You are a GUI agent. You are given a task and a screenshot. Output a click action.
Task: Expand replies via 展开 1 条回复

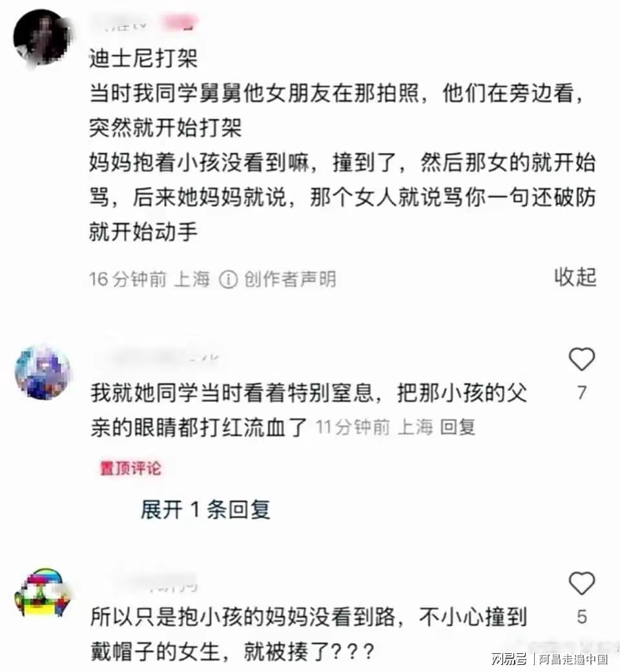pos(205,510)
